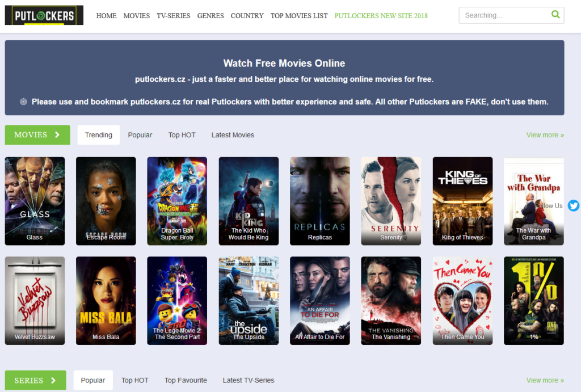Open the Velvet Buzzsaw poster
This screenshot has height=392, width=581.
click(x=35, y=301)
